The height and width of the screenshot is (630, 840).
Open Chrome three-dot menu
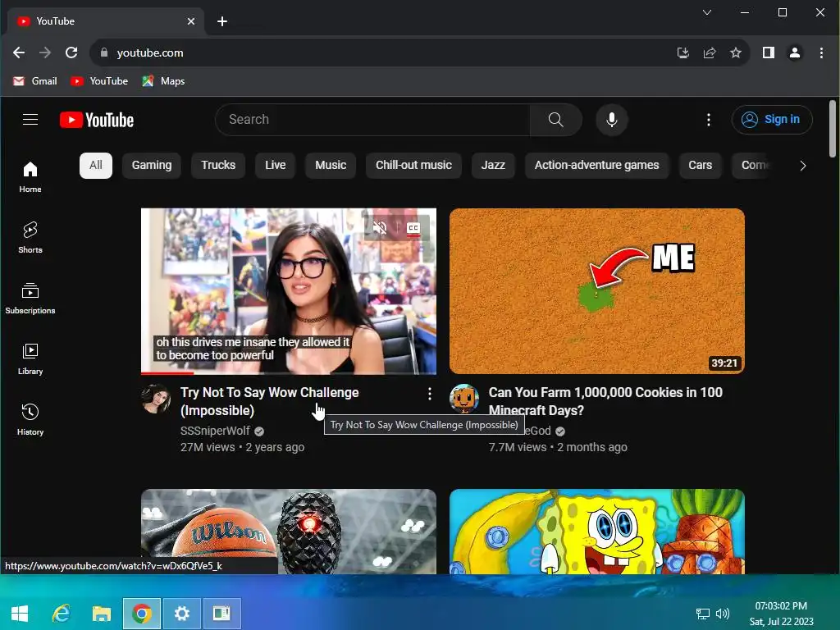point(821,52)
